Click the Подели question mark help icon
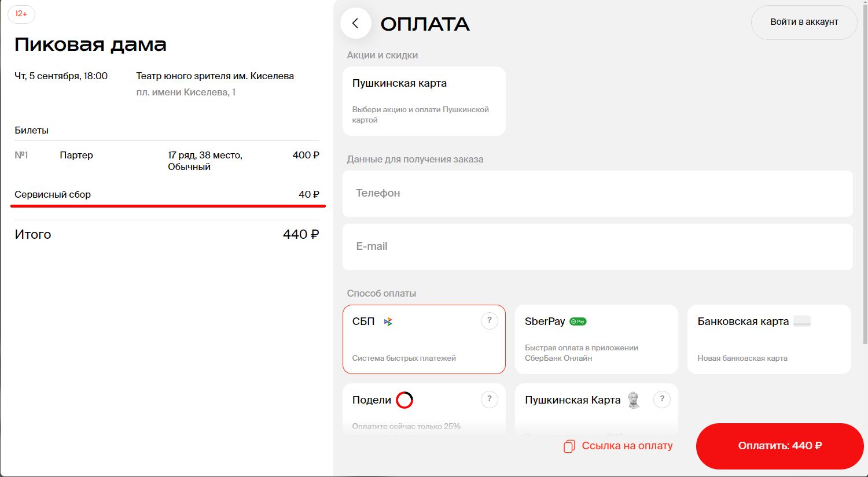This screenshot has width=868, height=477. [x=489, y=399]
